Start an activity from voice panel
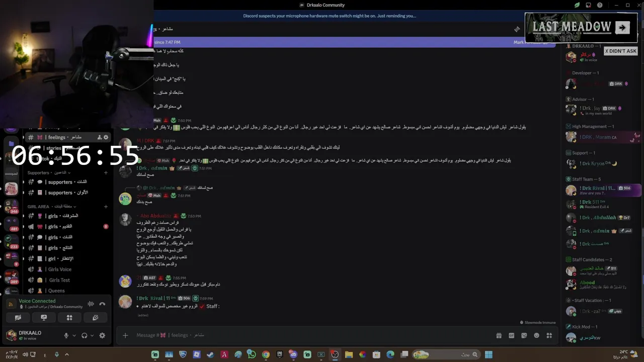Screen dimensions: 644x362 (69, 317)
